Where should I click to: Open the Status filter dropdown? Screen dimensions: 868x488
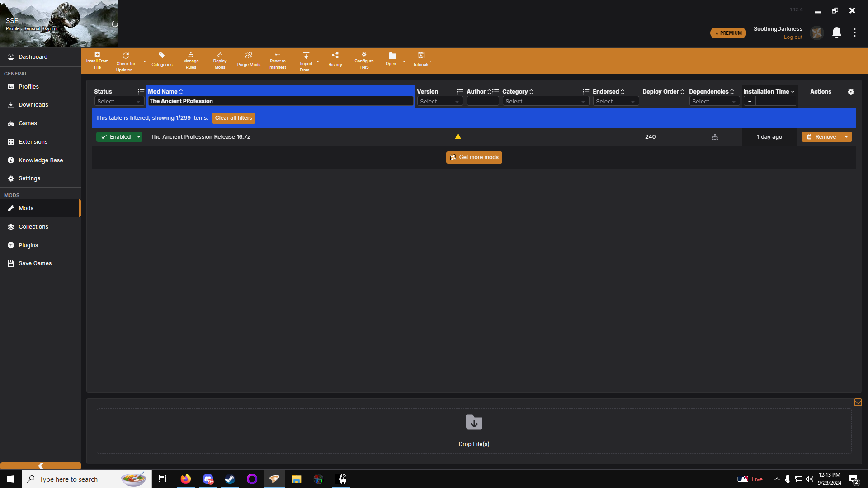tap(119, 102)
